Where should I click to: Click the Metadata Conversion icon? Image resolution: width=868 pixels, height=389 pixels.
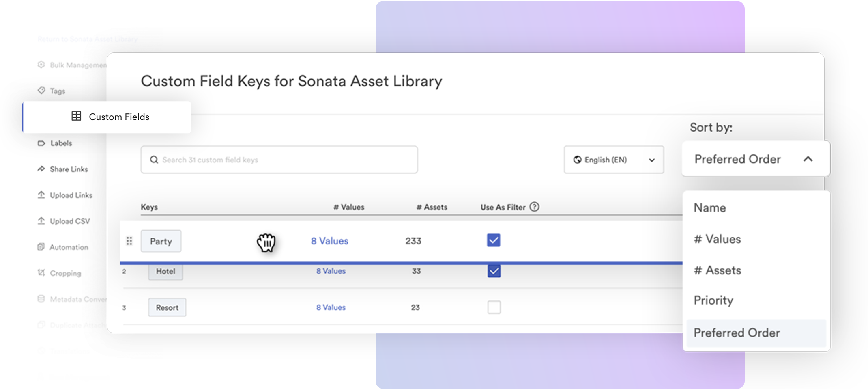41,299
